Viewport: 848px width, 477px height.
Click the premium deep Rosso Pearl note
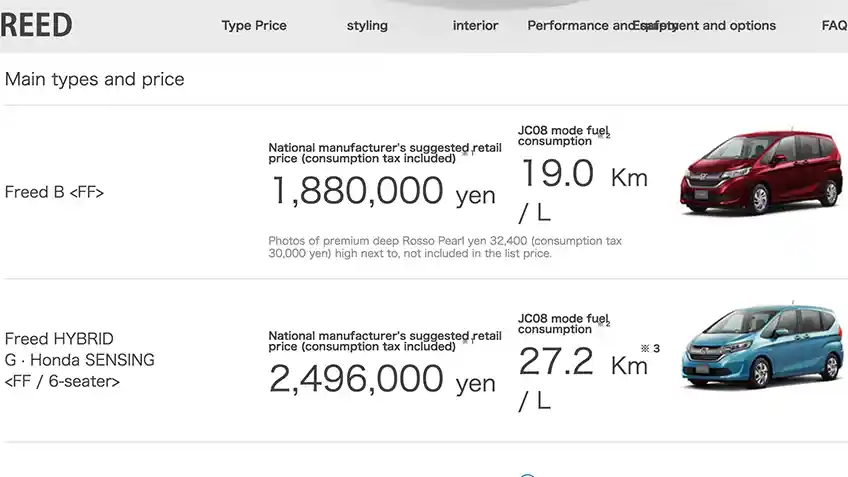tap(445, 247)
